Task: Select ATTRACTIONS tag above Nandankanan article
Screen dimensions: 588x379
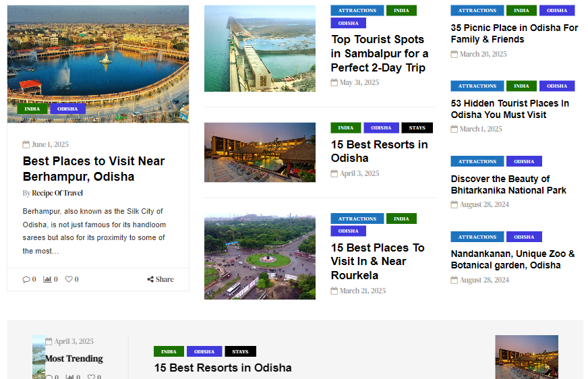Action: click(477, 237)
